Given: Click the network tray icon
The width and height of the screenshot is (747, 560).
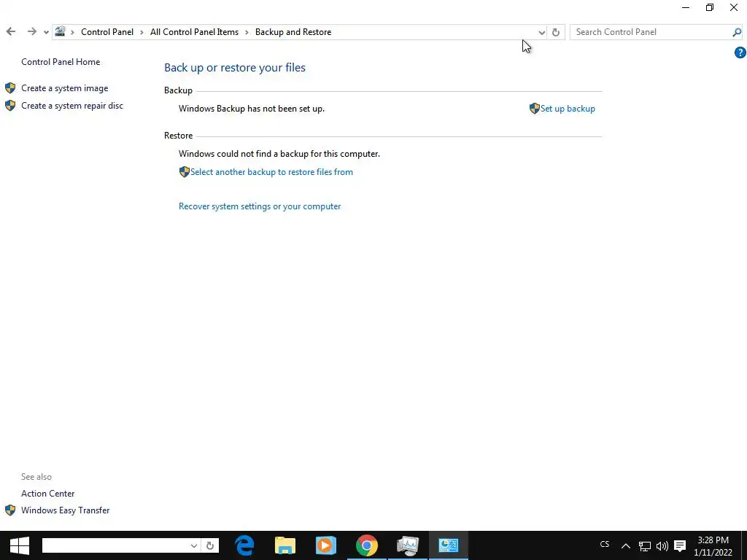Looking at the screenshot, I should pos(645,546).
